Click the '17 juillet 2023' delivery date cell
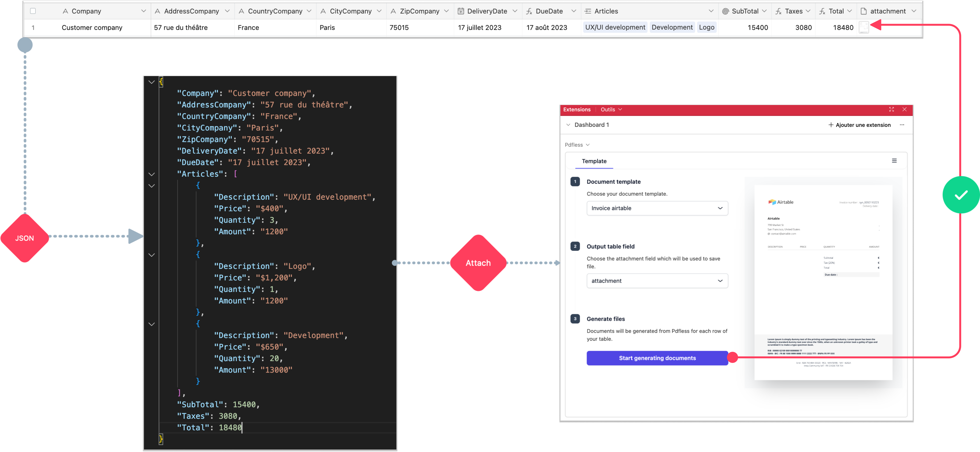 (488, 27)
